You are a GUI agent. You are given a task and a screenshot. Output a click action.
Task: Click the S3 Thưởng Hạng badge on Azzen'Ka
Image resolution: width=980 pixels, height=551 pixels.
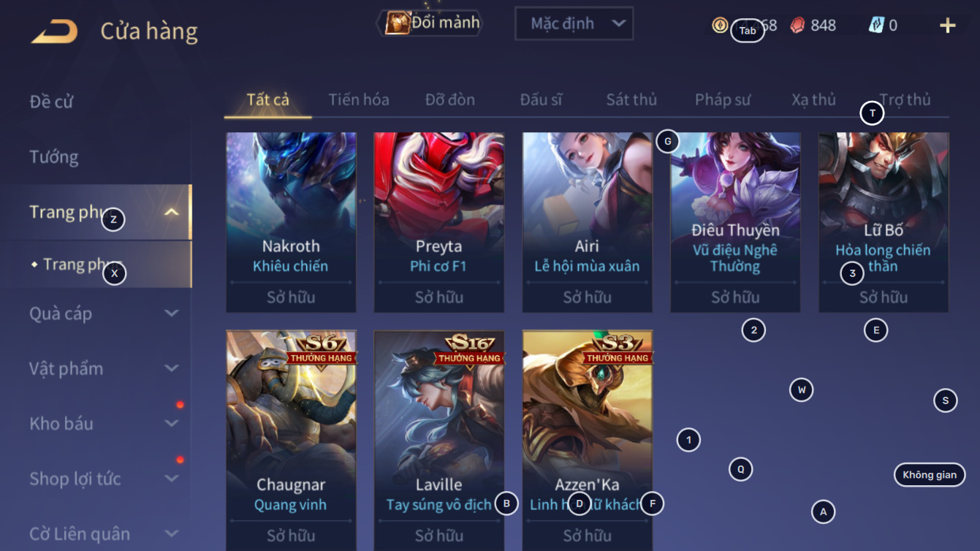[618, 349]
